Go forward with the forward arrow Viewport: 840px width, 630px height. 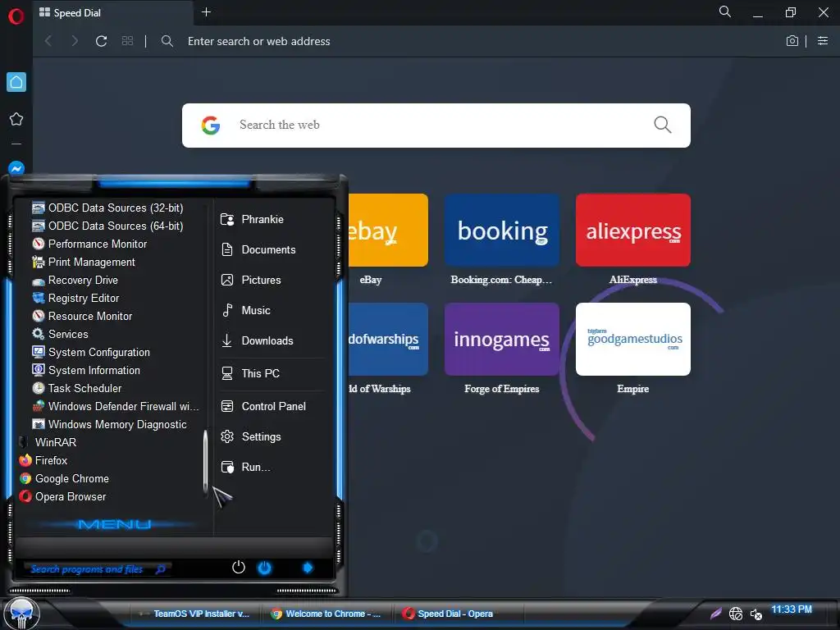[x=75, y=41]
